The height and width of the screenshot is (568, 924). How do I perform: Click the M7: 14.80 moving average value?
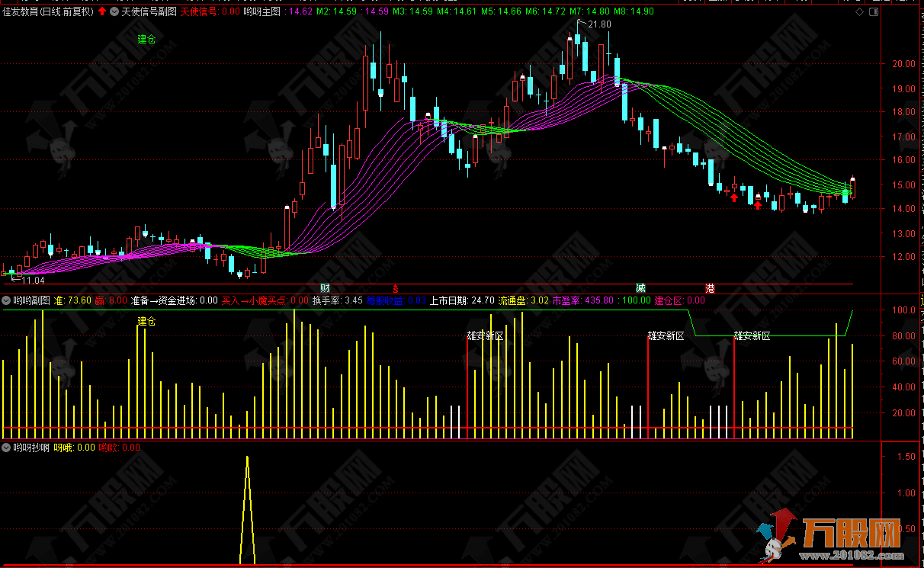590,11
